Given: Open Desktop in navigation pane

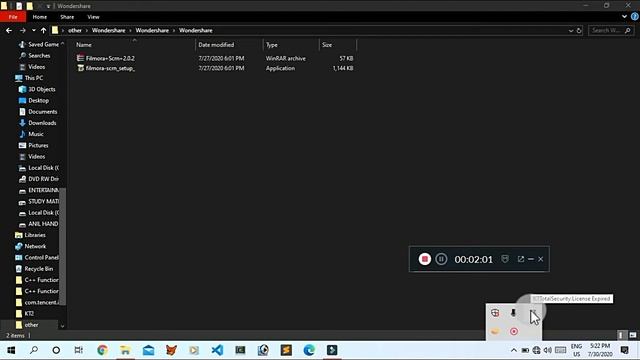Looking at the screenshot, I should 34,100.
